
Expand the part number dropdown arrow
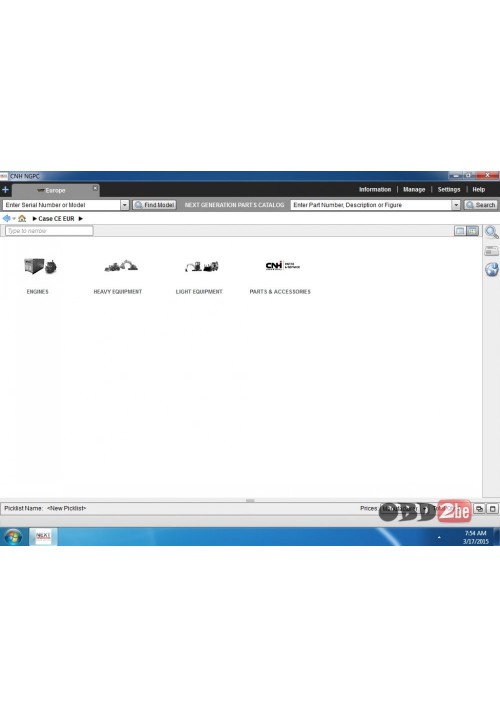456,205
